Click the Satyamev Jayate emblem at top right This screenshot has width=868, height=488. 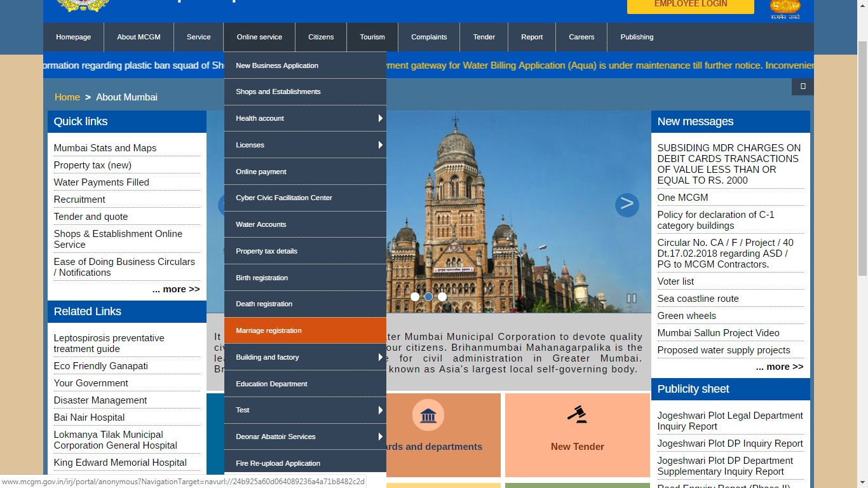click(x=785, y=8)
